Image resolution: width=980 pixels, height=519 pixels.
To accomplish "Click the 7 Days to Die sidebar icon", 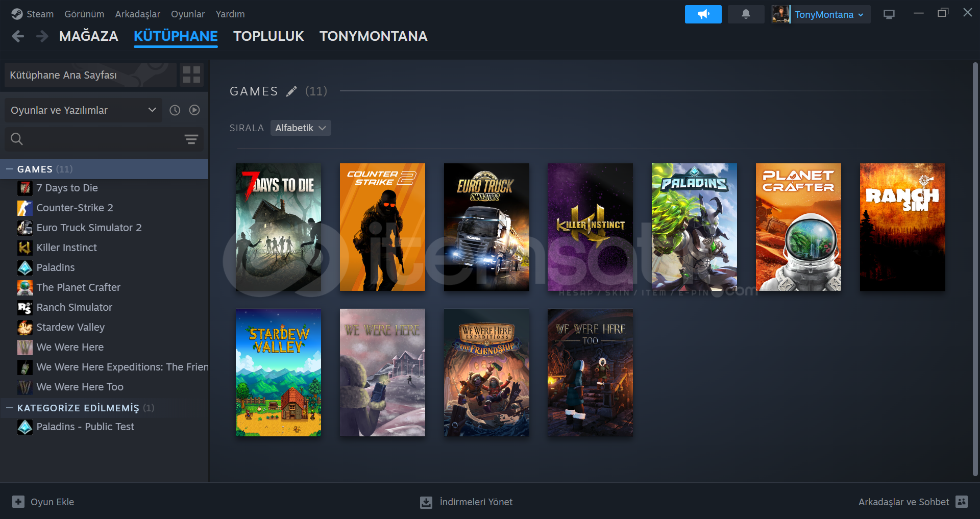I will (24, 188).
